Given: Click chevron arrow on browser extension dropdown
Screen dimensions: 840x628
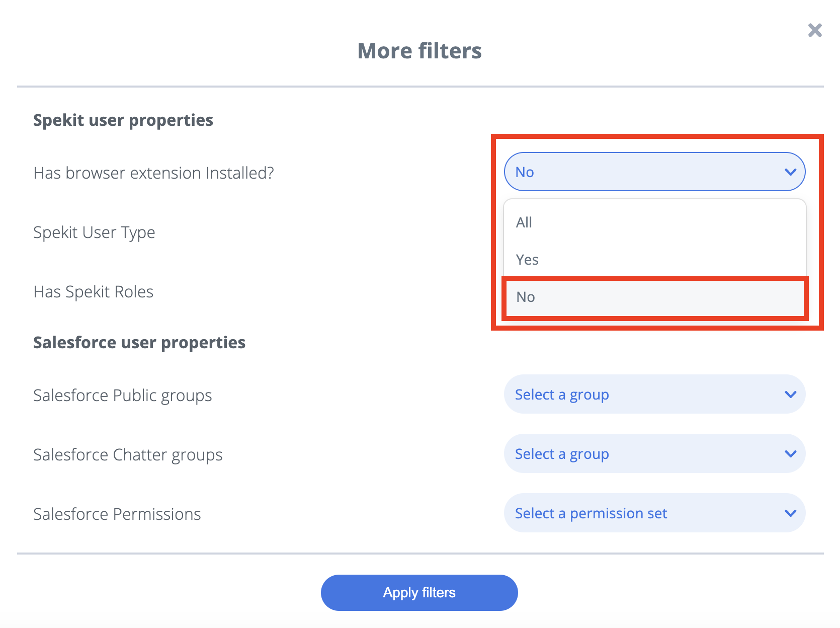Looking at the screenshot, I should [790, 172].
